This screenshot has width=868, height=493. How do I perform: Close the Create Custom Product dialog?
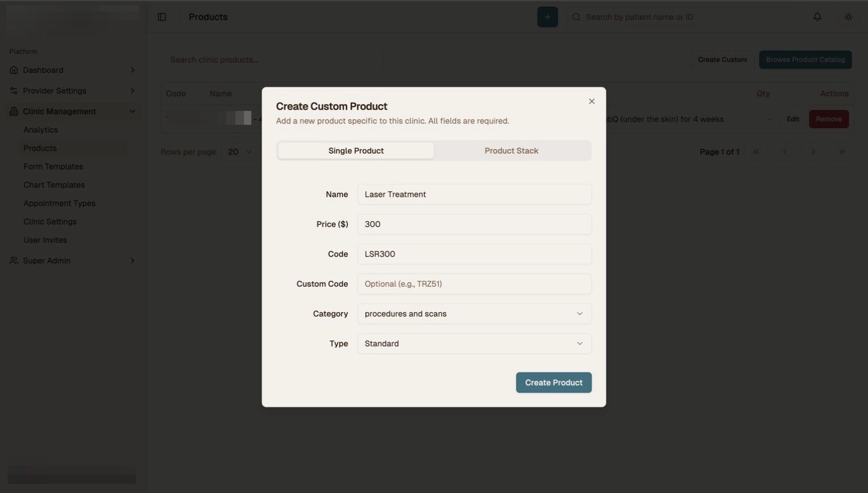tap(591, 101)
